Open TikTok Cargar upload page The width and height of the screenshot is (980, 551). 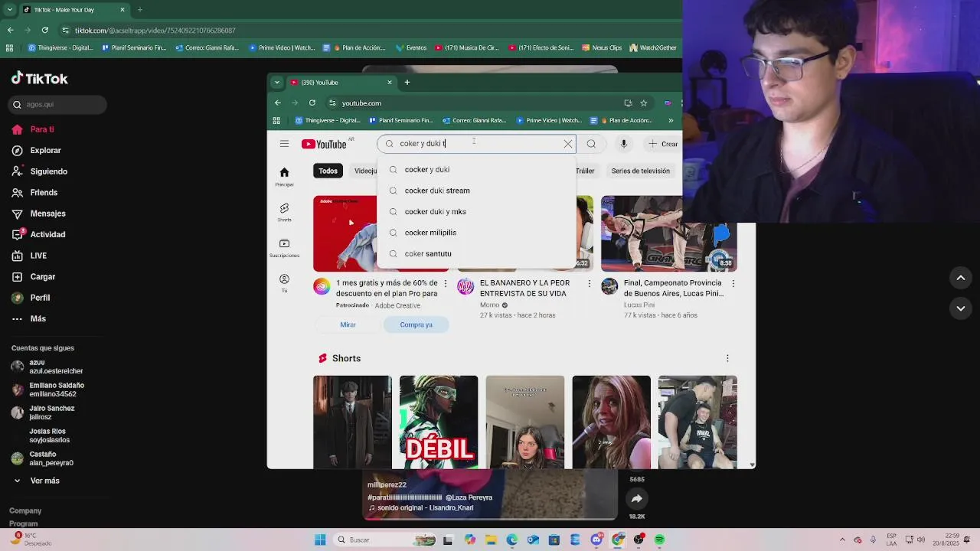point(33,277)
